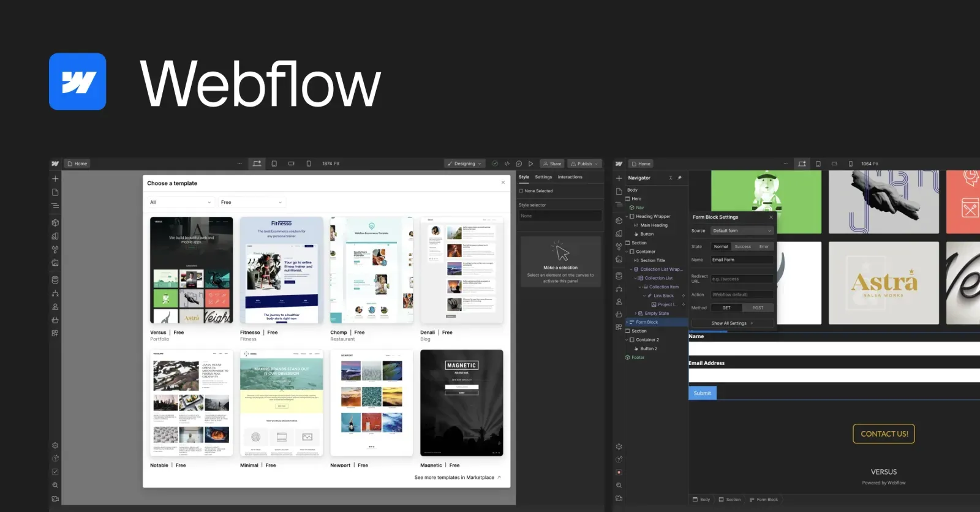980x512 pixels.
Task: Open the Ecommerce basket icon in the left window sidebar
Action: (55, 320)
